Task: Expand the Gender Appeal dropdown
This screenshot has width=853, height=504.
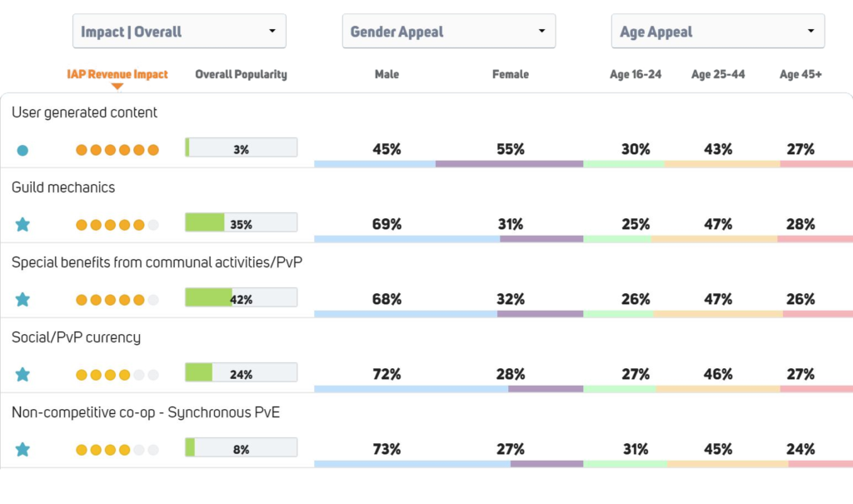Action: [449, 32]
